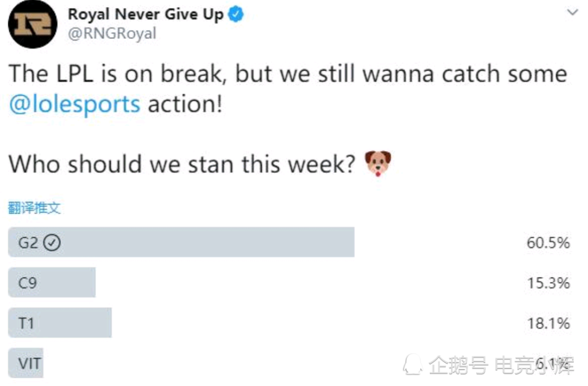Click the checkmark circle beside G2
588x386 pixels.
[x=52, y=242]
